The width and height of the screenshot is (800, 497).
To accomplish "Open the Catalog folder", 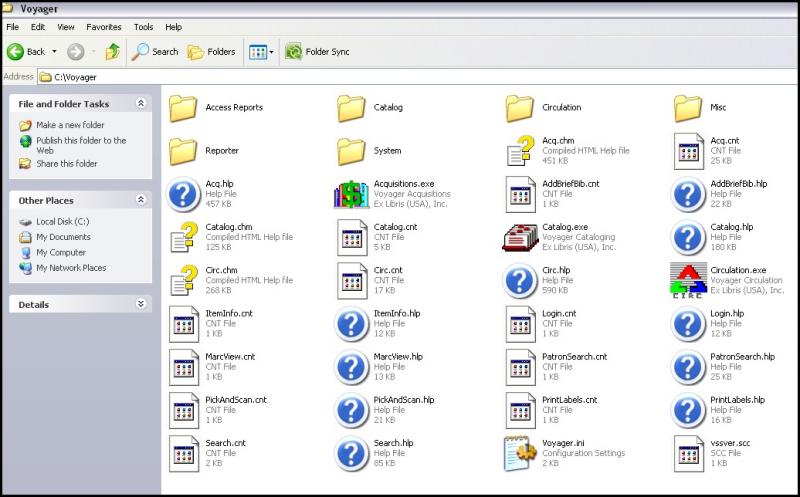I will click(352, 108).
